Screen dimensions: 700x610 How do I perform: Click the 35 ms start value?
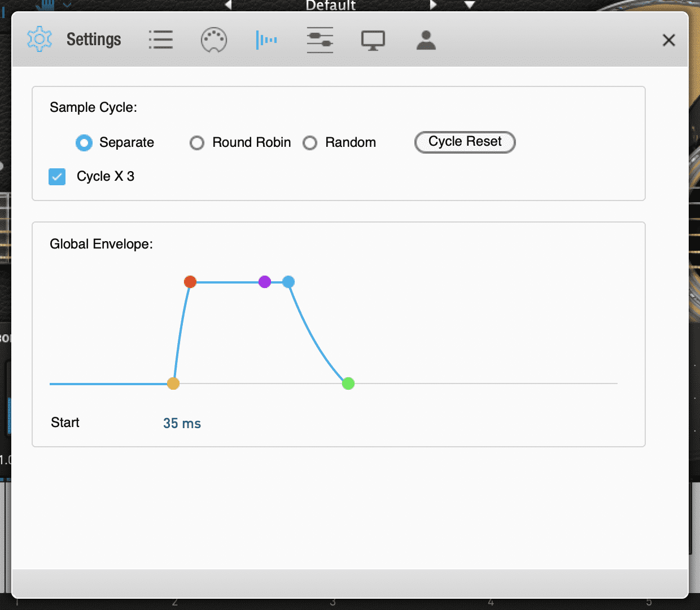click(x=182, y=423)
